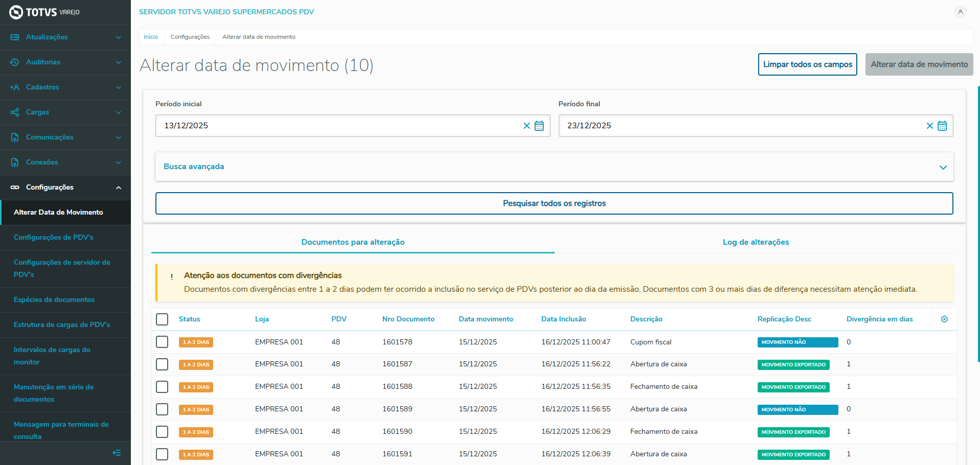The image size is (980, 465).
Task: Click the Comunicações document icon in the sidebar
Action: click(x=14, y=137)
